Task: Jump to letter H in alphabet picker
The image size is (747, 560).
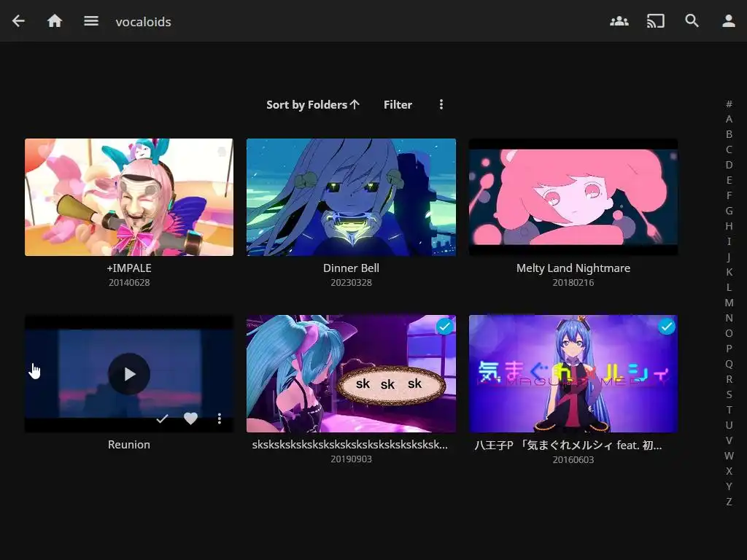Action: (x=729, y=226)
